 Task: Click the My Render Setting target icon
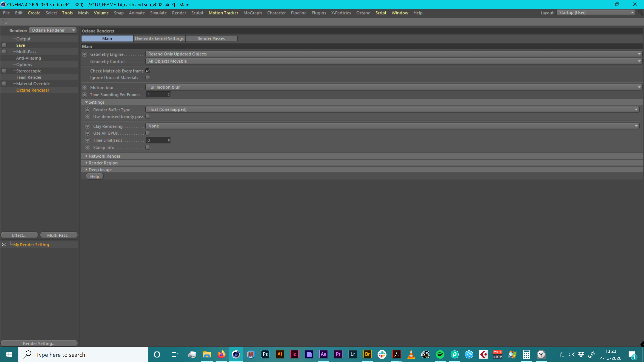(x=4, y=245)
